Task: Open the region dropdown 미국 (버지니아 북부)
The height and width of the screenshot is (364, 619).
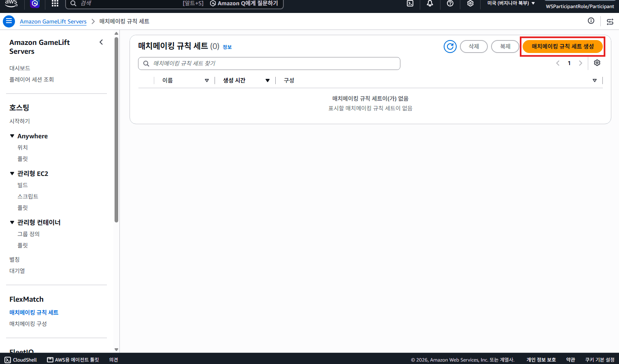Action: [x=511, y=3]
